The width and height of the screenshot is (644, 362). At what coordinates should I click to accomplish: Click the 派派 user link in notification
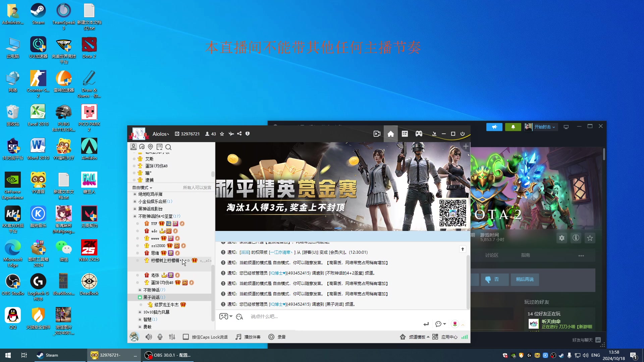coord(245,252)
